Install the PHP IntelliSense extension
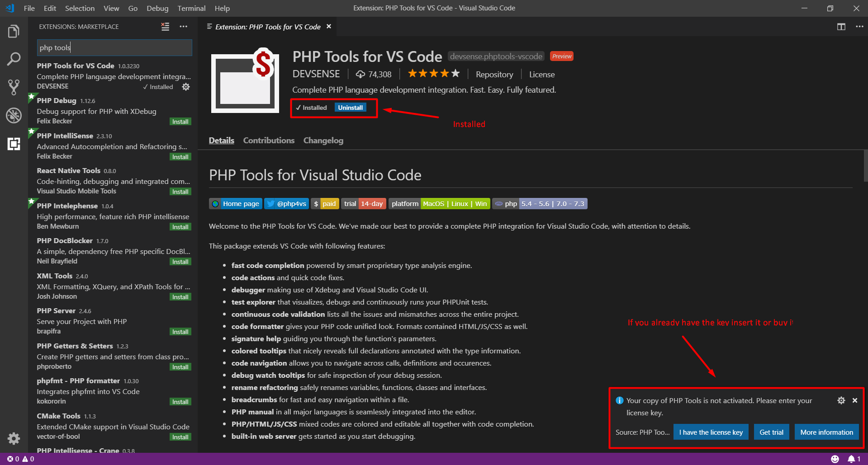The width and height of the screenshot is (868, 465). pyautogui.click(x=180, y=157)
